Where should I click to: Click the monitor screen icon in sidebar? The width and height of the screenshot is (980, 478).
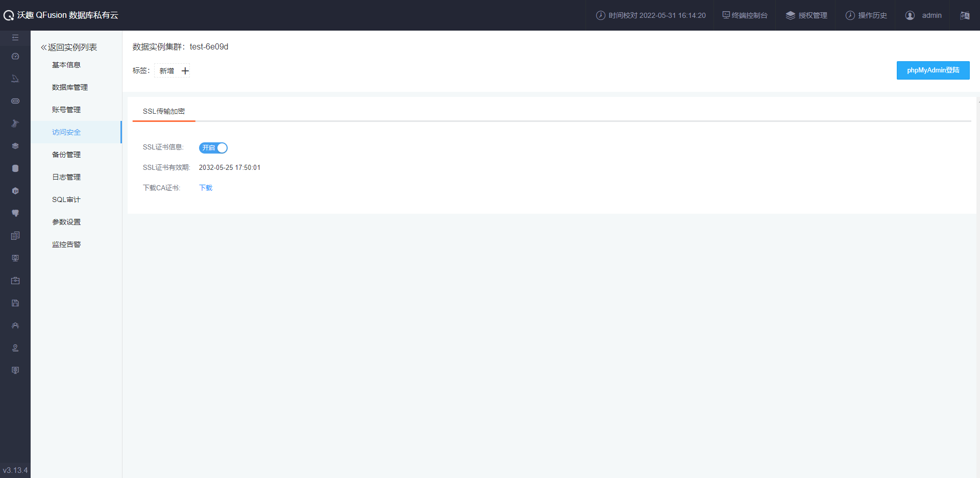[x=15, y=258]
